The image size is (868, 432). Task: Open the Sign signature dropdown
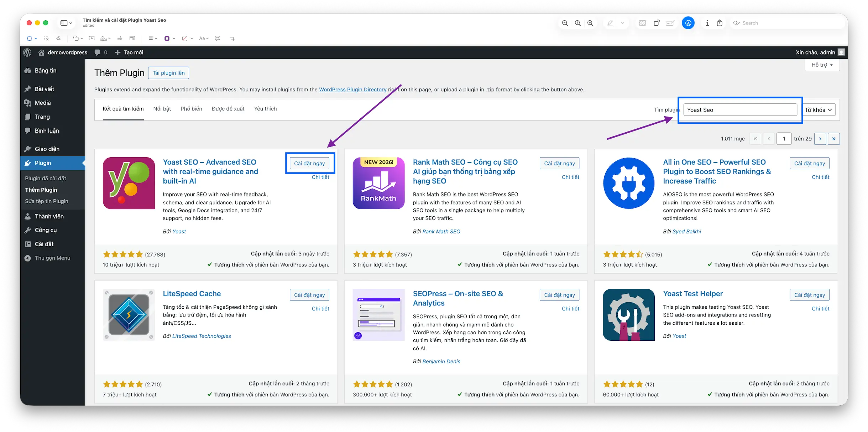106,38
